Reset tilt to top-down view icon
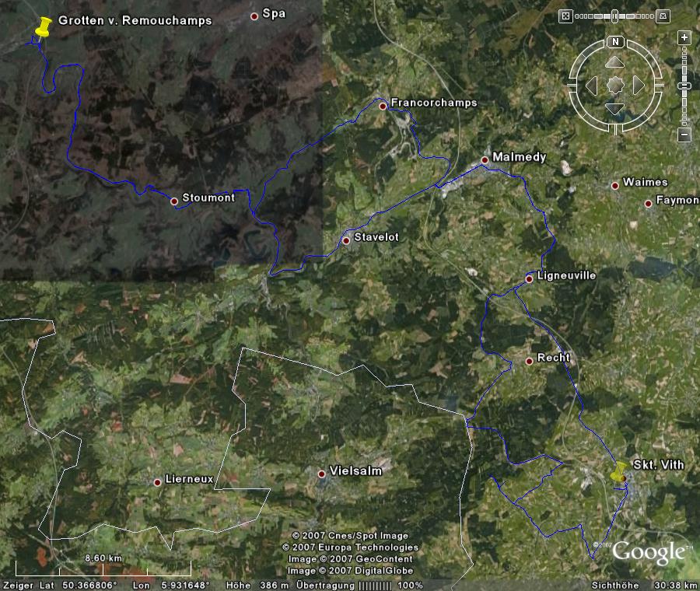 pyautogui.click(x=565, y=16)
